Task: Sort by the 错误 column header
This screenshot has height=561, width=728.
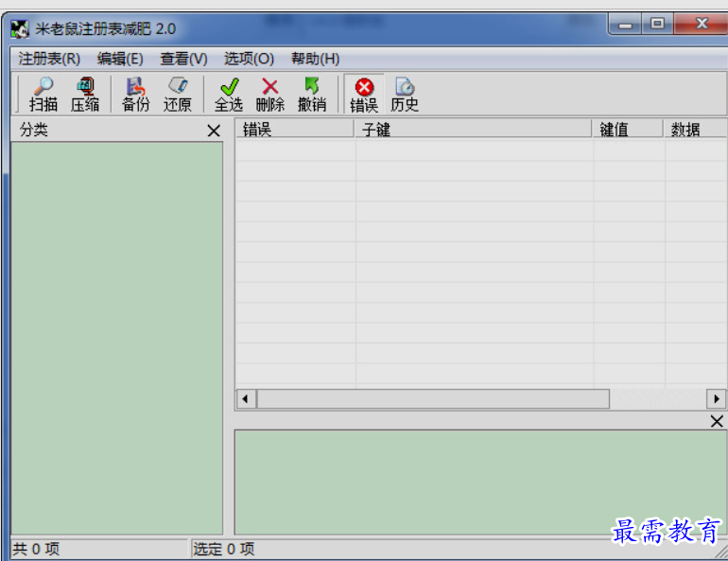Action: tap(294, 129)
